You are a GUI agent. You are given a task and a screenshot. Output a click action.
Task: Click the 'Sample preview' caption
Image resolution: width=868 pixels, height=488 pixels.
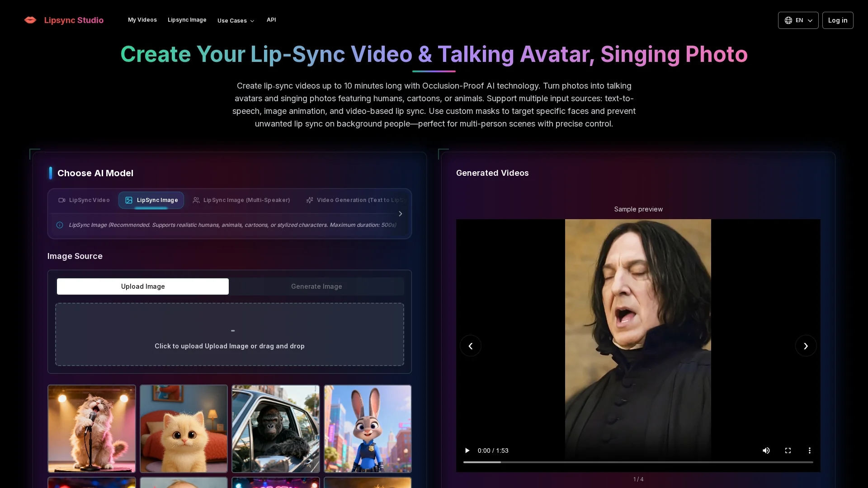pyautogui.click(x=638, y=209)
